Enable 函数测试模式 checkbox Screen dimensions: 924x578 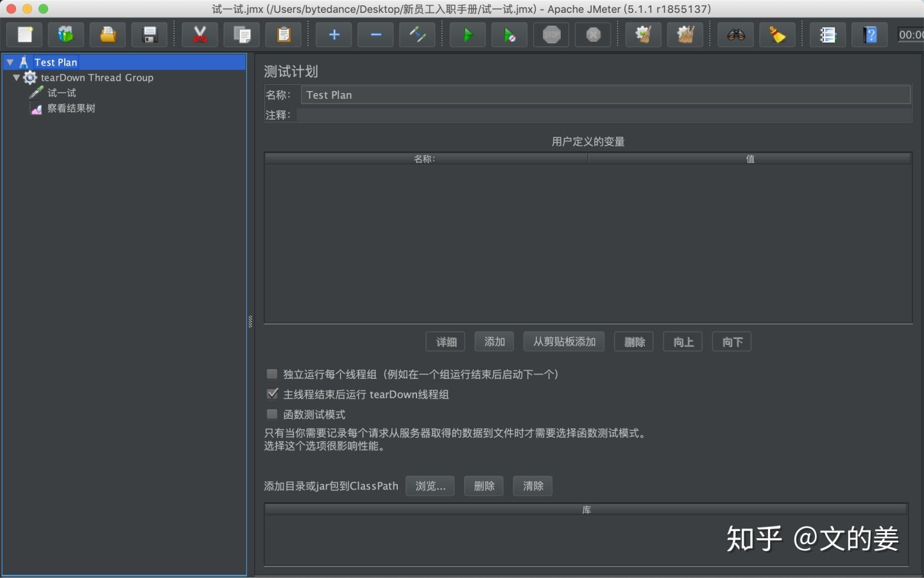[x=272, y=414]
